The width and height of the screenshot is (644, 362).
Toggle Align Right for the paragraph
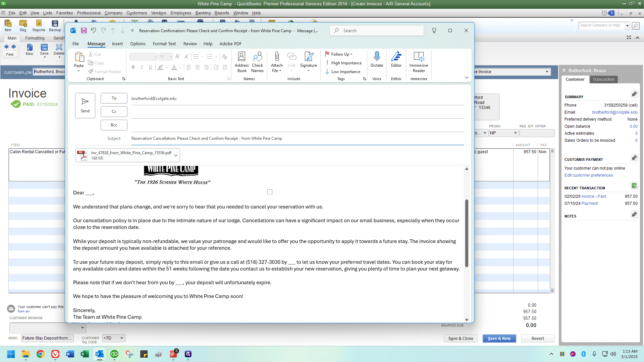[206, 67]
